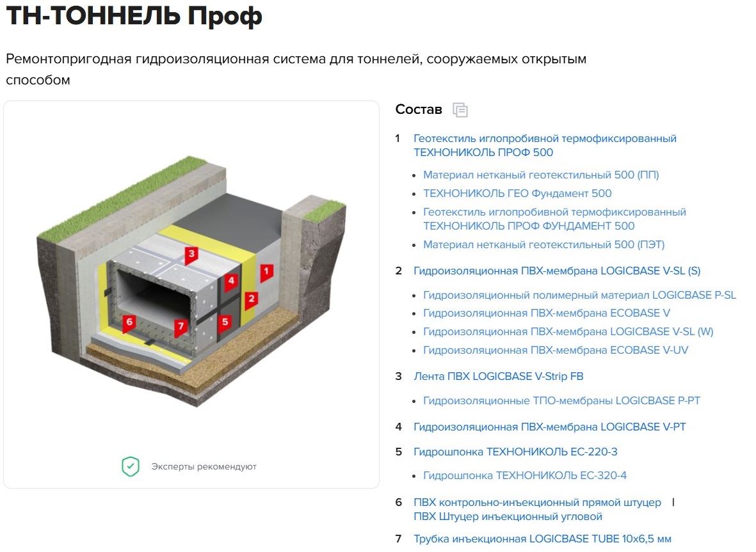Select red marker number 3 on tunnel roof
Image resolution: width=756 pixels, height=552 pixels.
click(x=191, y=255)
